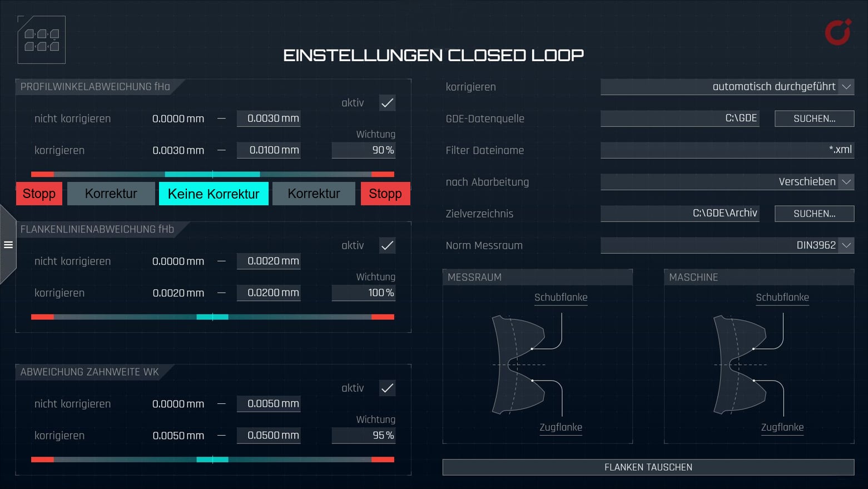Viewport: 868px width, 489px height.
Task: Select the Keine Korrektur zone label
Action: pyautogui.click(x=214, y=194)
